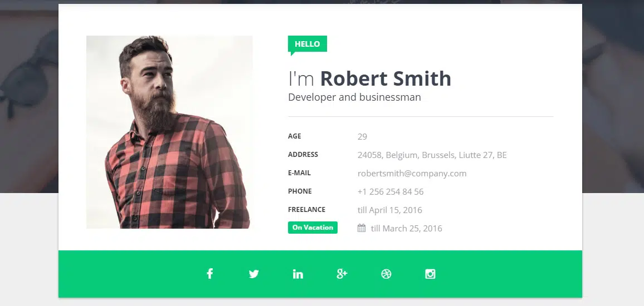Image resolution: width=644 pixels, height=306 pixels.
Task: Click the till April 15, 2016 text
Action: click(x=389, y=210)
